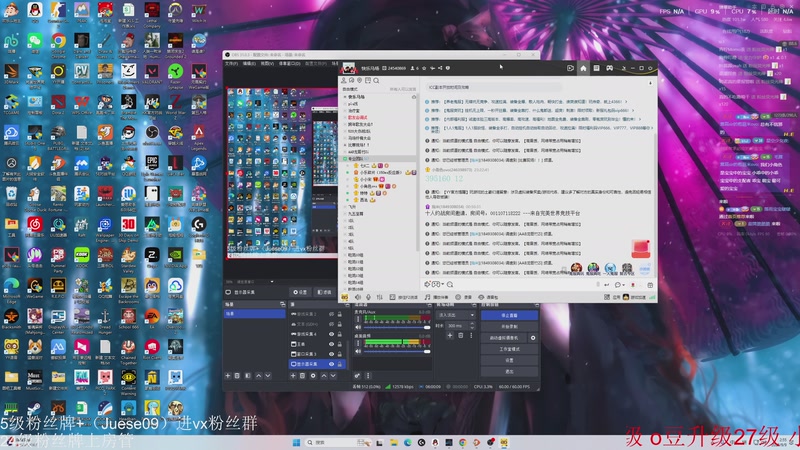The width and height of the screenshot is (800, 450).
Task: Open the Epic Games Launcher desktop shortcut
Action: [152, 165]
